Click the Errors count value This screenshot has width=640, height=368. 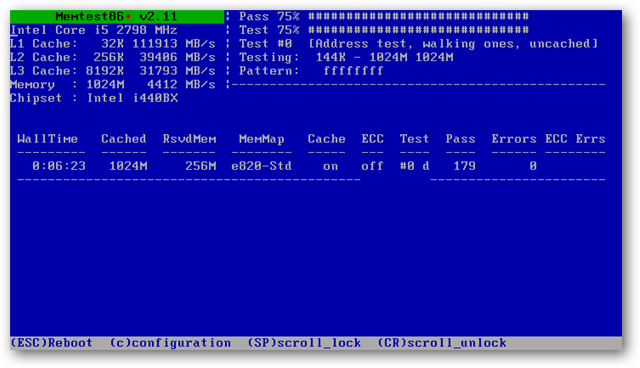[x=533, y=166]
